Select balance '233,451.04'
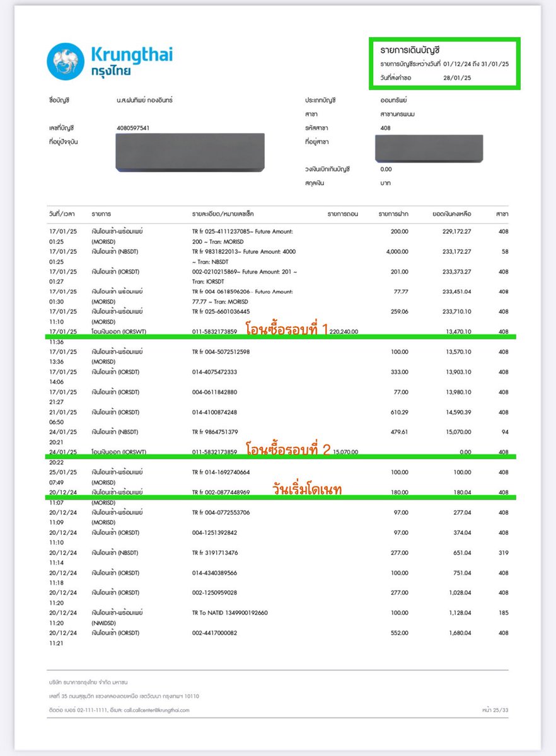Screen dimensions: 556x756 (457, 292)
